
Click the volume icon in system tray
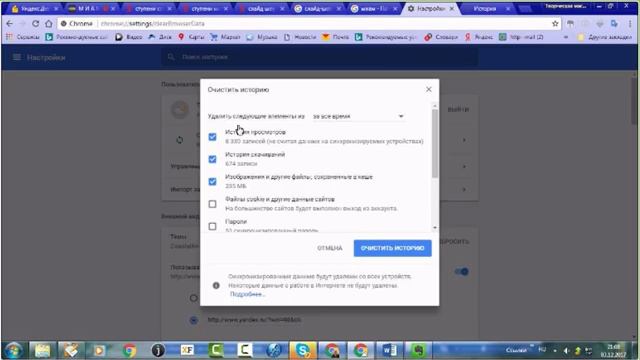click(567, 351)
